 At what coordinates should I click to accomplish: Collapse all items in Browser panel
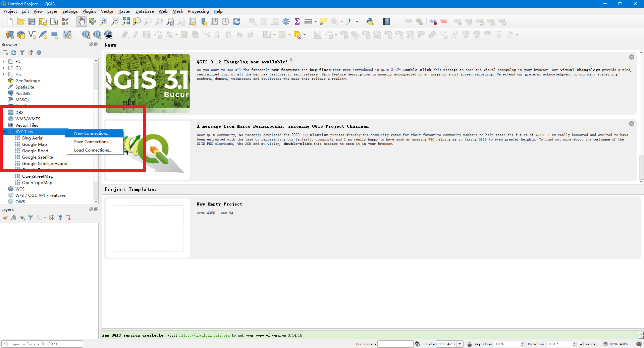(x=31, y=53)
